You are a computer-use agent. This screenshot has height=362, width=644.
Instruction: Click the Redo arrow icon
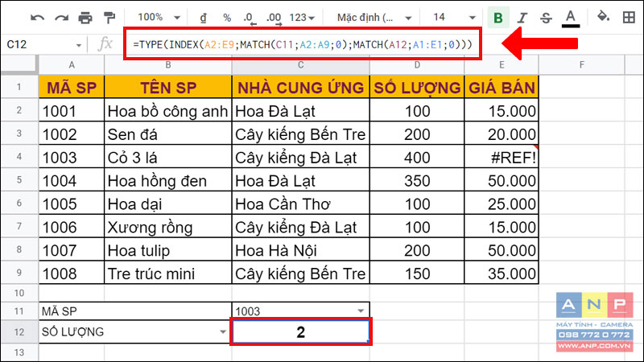62,18
